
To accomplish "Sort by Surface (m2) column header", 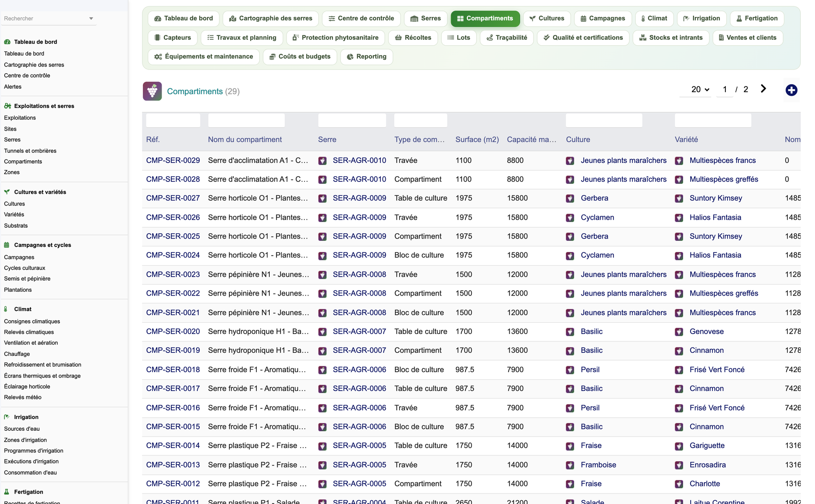I will click(477, 139).
